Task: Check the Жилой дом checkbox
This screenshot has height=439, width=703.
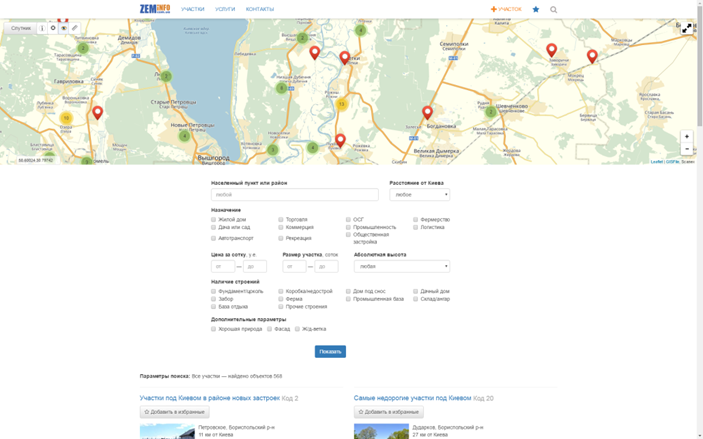Action: coord(214,219)
